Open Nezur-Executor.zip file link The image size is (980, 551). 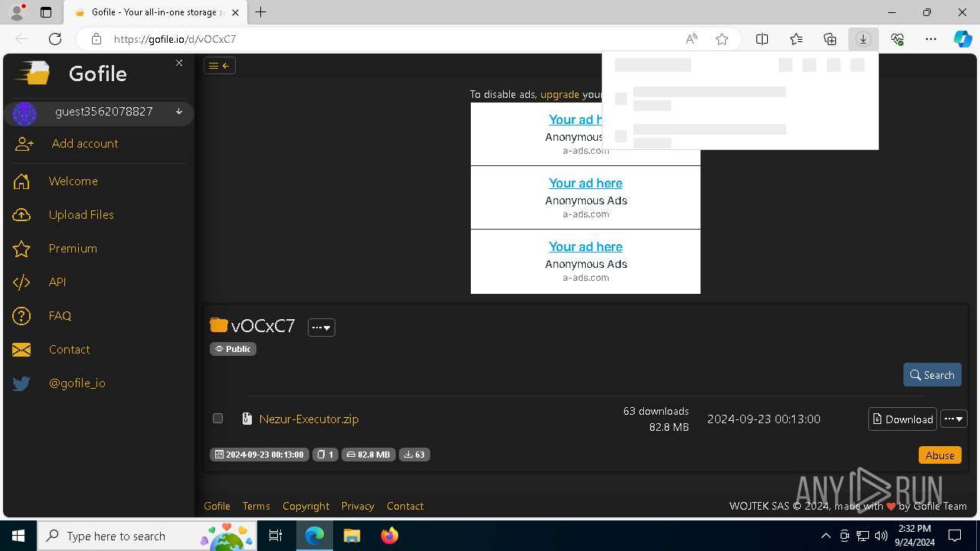(309, 419)
